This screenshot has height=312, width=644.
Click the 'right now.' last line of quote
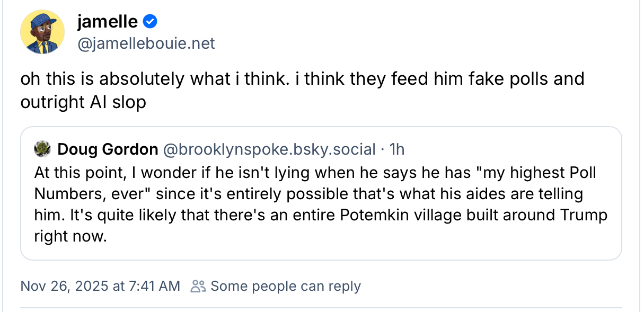(70, 236)
